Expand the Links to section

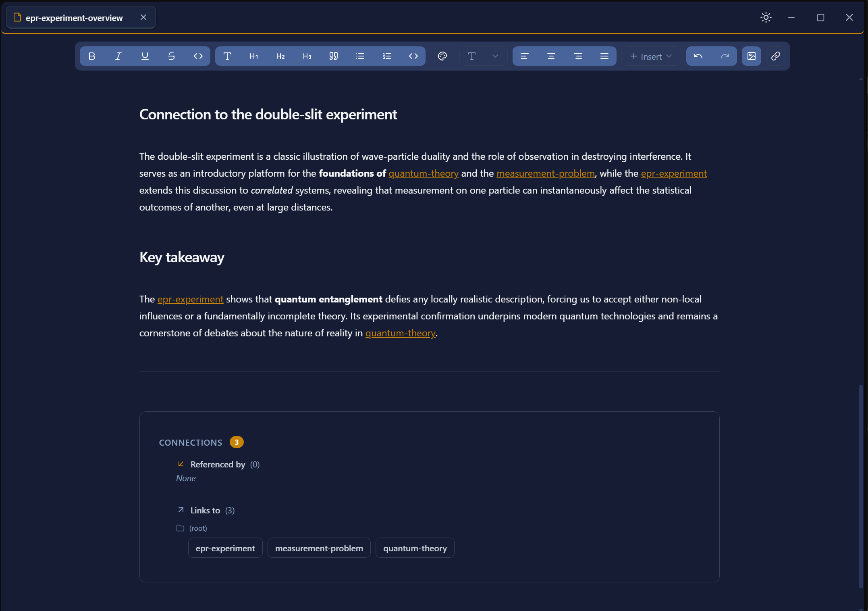[x=205, y=510]
